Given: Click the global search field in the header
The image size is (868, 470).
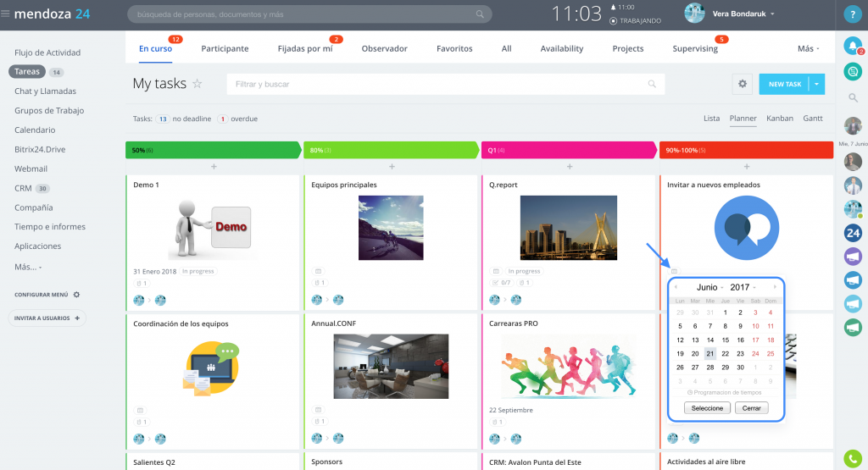Looking at the screenshot, I should 309,14.
